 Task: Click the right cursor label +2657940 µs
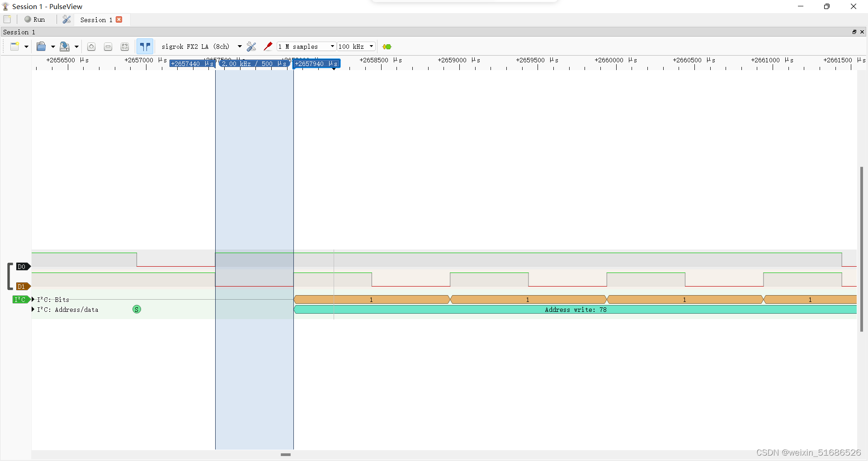click(x=316, y=64)
